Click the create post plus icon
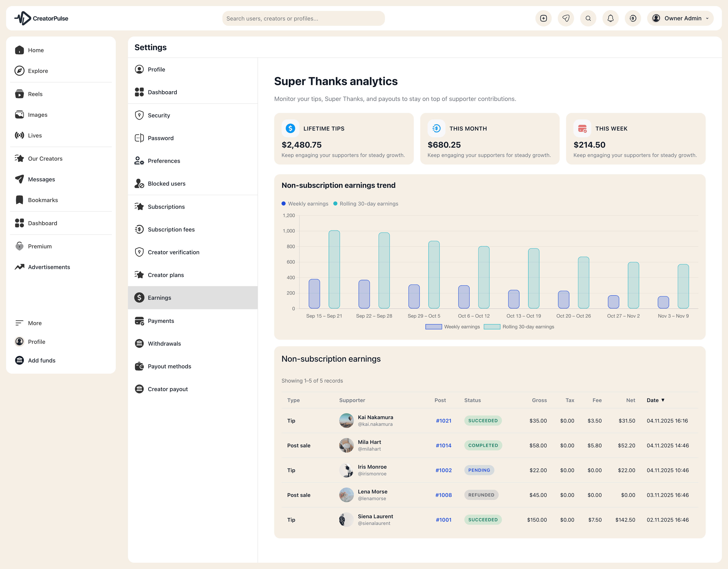 coord(543,18)
